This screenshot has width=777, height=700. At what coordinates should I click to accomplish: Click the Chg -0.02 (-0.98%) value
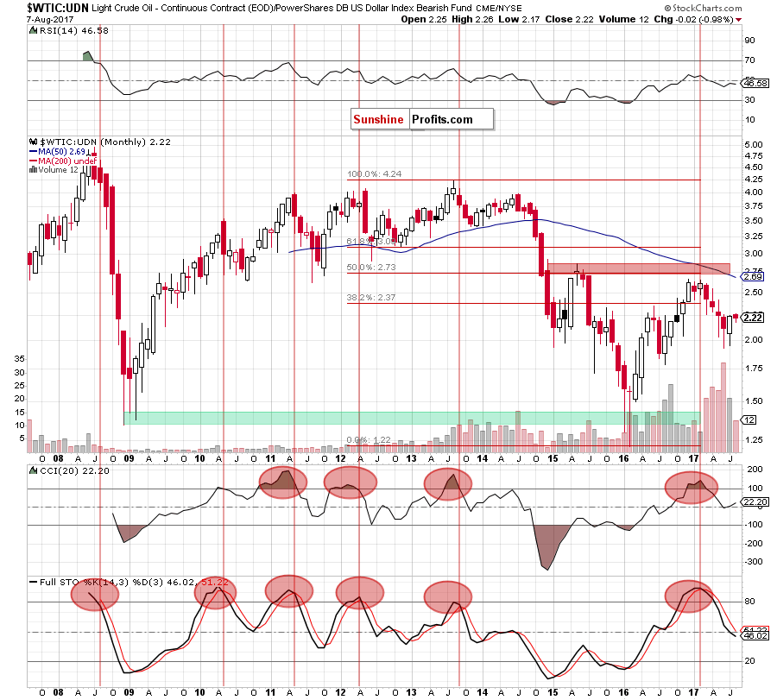point(693,20)
